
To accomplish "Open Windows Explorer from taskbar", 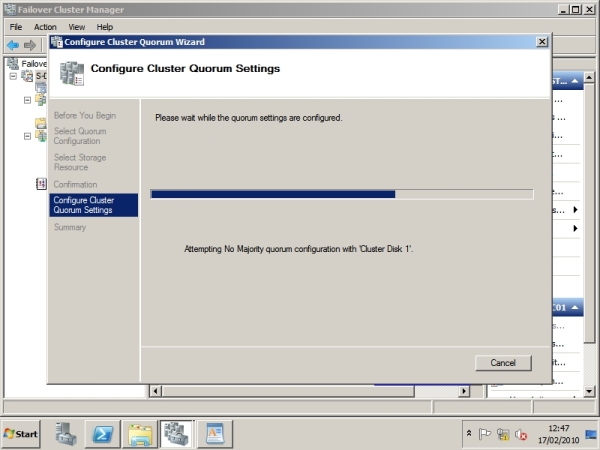I will coord(140,434).
